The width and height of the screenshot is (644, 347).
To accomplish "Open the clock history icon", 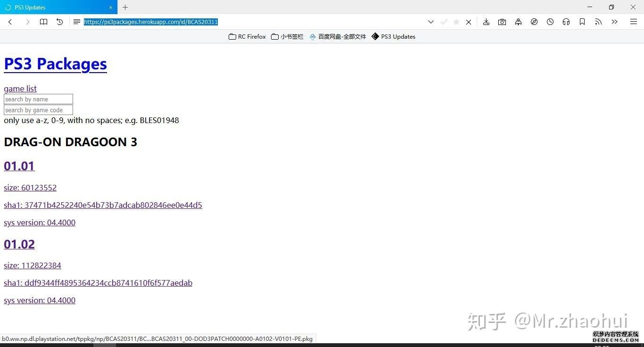I will (x=550, y=22).
